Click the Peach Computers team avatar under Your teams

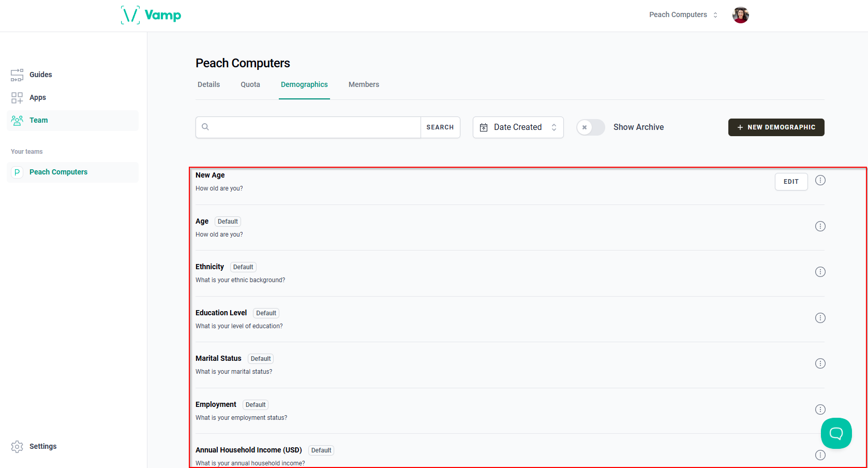17,172
